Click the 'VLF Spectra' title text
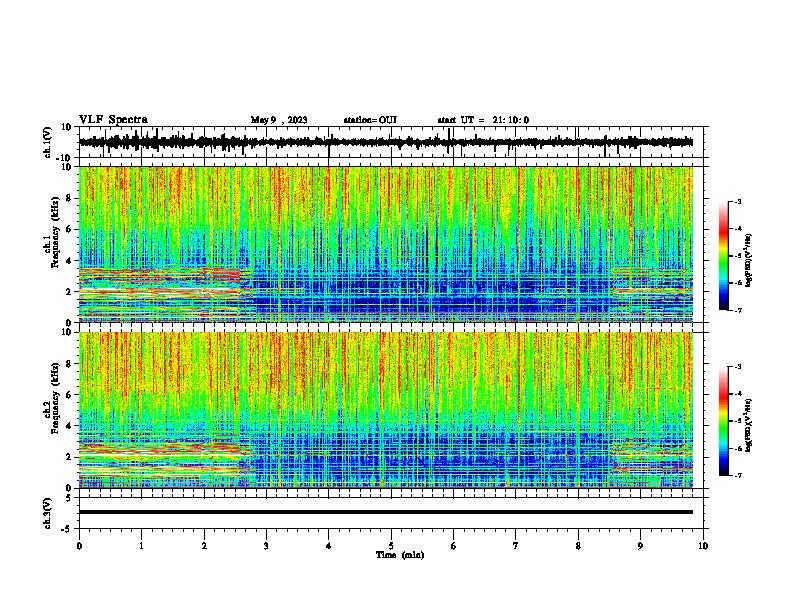 click(113, 120)
